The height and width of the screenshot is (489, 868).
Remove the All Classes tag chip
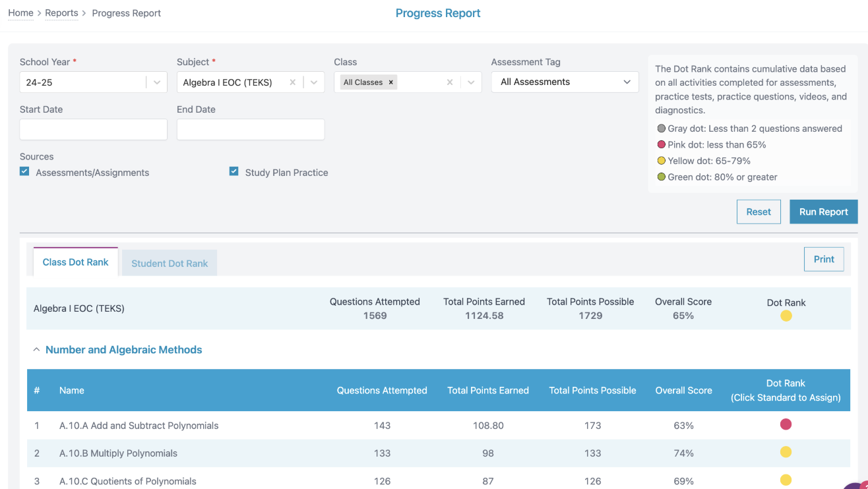coord(391,82)
